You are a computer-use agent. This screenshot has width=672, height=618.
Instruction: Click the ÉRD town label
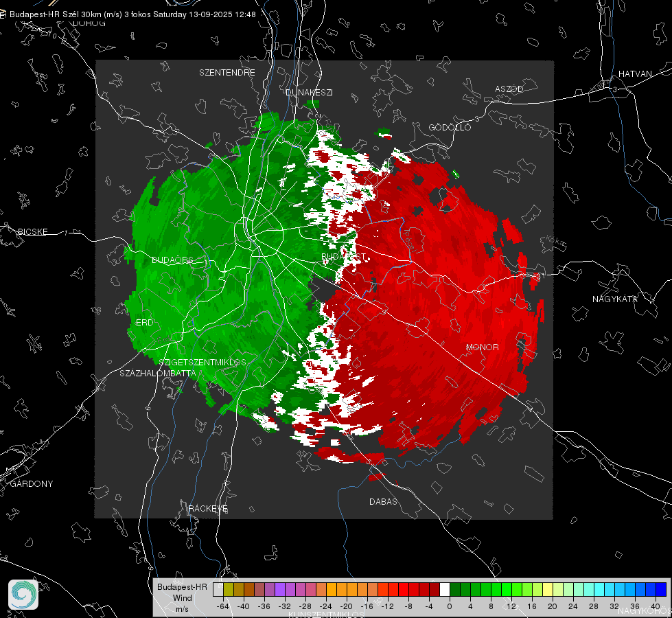point(144,323)
